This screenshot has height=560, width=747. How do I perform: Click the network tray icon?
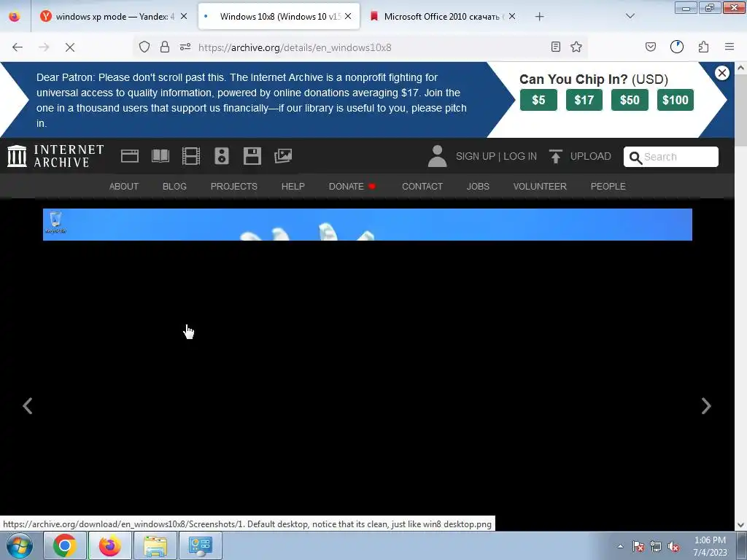click(656, 546)
